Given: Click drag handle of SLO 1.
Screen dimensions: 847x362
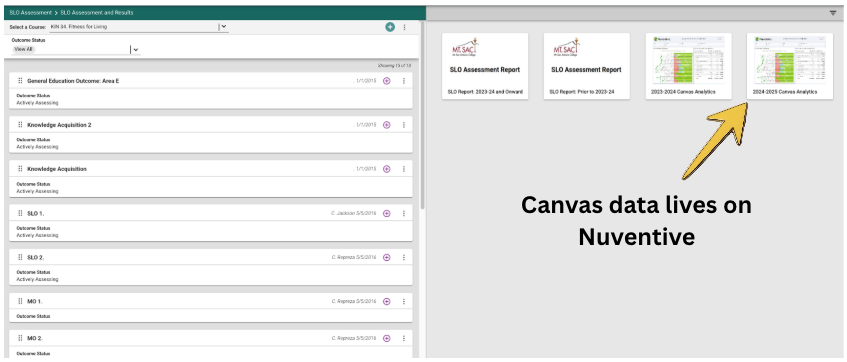Looking at the screenshot, I should (20, 213).
